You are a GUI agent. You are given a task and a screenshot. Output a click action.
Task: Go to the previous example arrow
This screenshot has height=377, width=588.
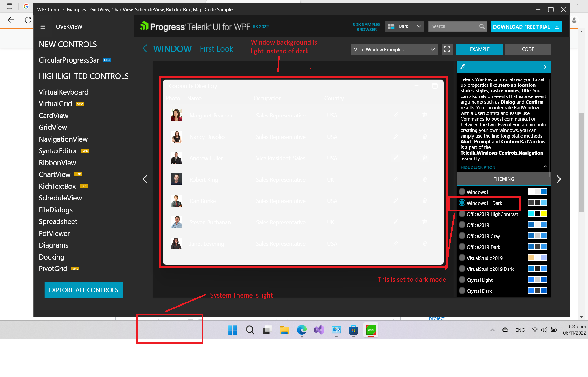145,179
